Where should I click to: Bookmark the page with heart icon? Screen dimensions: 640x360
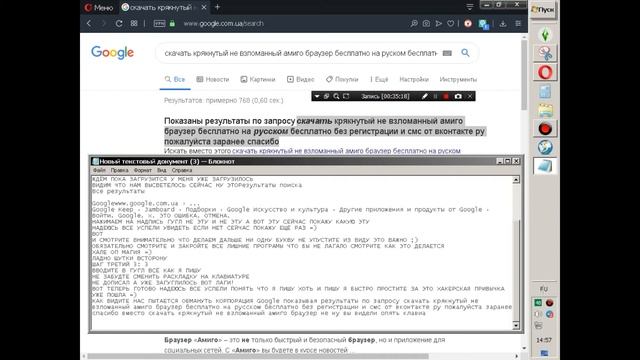[x=451, y=24]
